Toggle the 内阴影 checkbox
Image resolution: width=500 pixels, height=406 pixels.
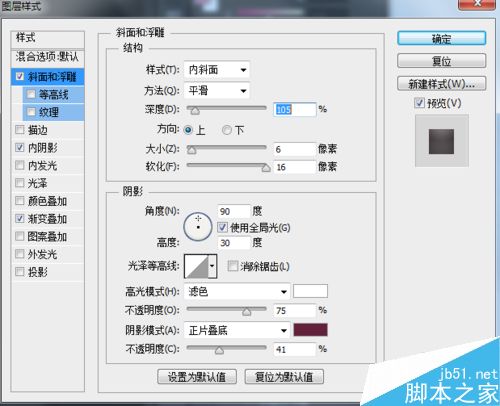(x=20, y=147)
